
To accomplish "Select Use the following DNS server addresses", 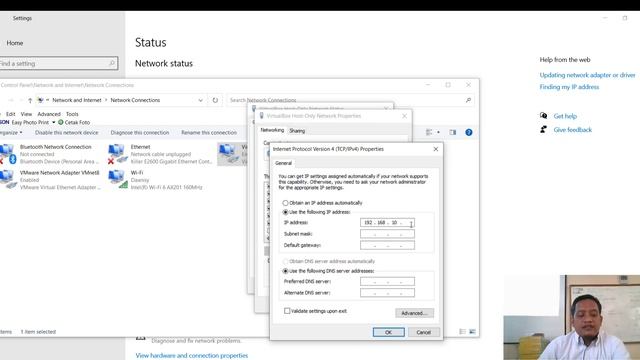I will (x=285, y=271).
